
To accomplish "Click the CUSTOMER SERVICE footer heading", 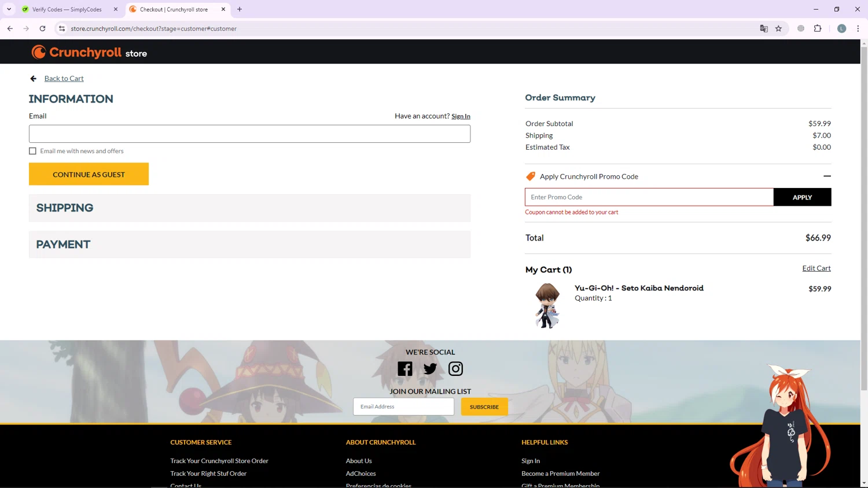I will [x=201, y=442].
